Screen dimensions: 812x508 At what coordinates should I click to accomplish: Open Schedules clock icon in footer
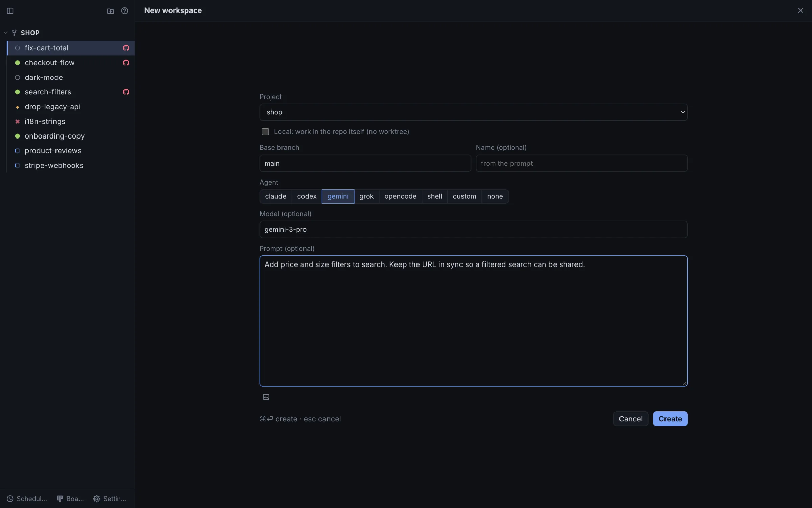coord(10,499)
